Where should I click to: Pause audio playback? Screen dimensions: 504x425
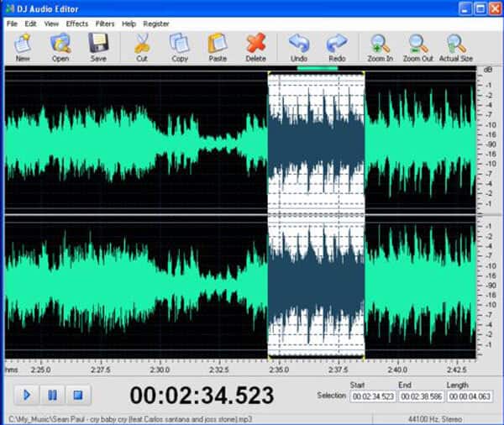tap(52, 395)
